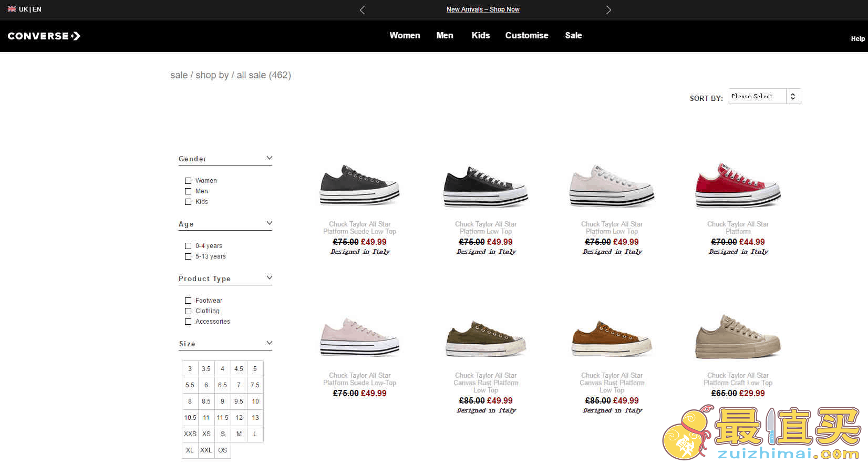Select size 10

255,401
